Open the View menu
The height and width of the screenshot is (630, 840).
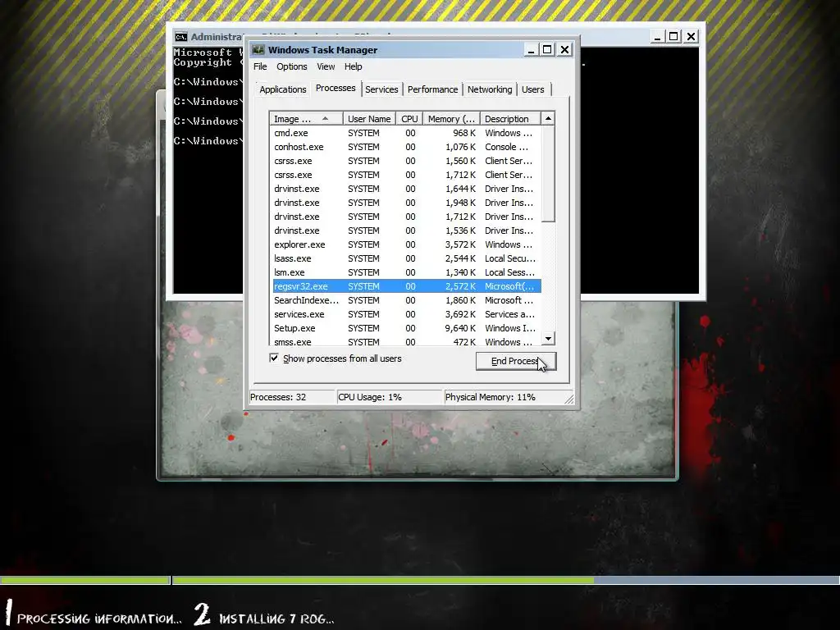click(x=325, y=66)
